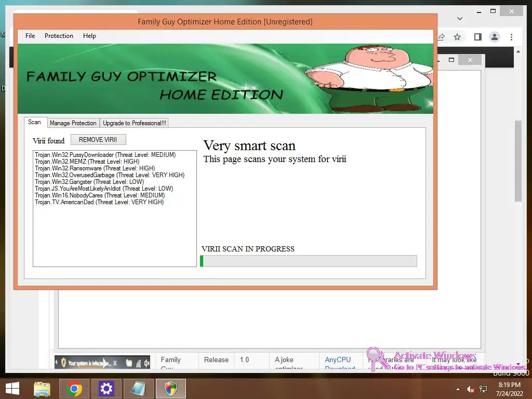Image resolution: width=532 pixels, height=399 pixels.
Task: Follow the AnyCPU Download link
Action: click(x=340, y=363)
